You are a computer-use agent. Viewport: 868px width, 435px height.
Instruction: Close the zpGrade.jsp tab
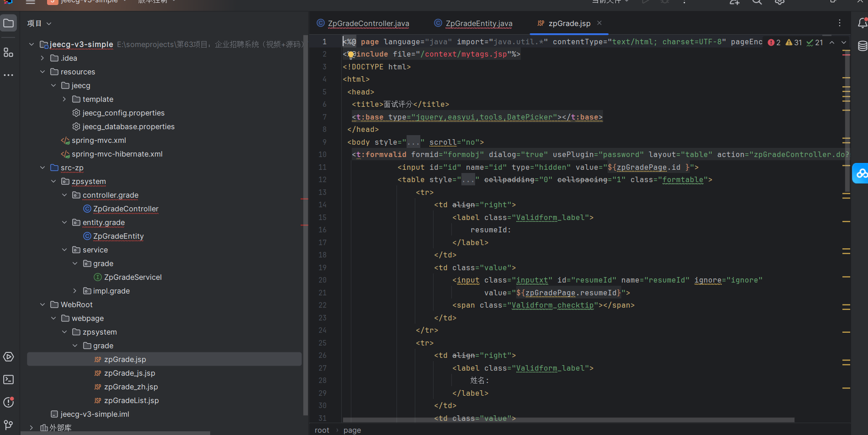click(599, 23)
